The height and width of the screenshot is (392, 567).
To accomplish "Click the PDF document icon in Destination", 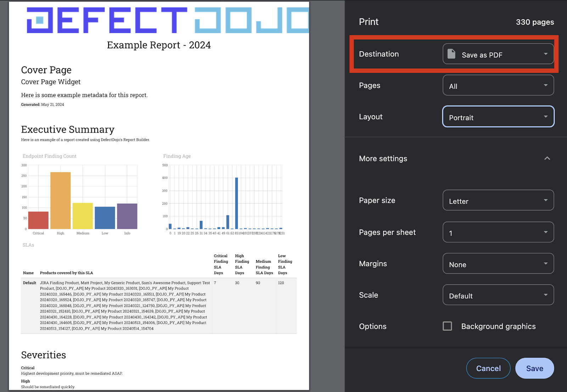I will tap(451, 54).
